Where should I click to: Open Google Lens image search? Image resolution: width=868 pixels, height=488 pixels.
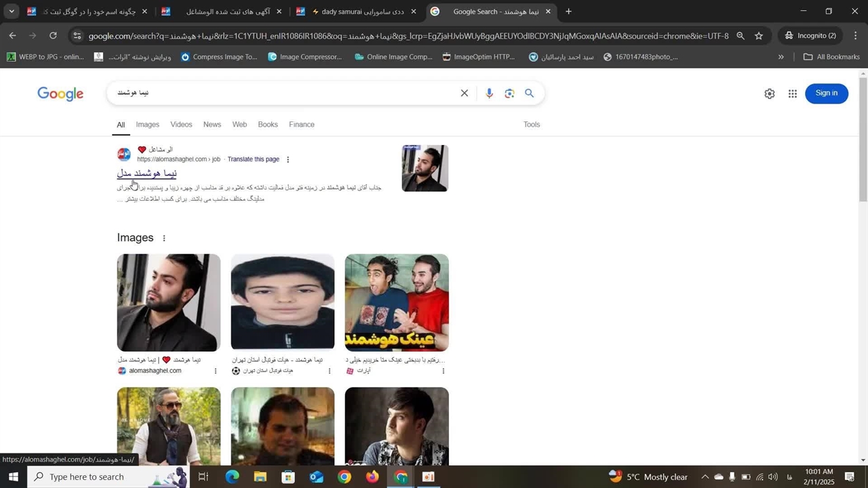(x=509, y=94)
